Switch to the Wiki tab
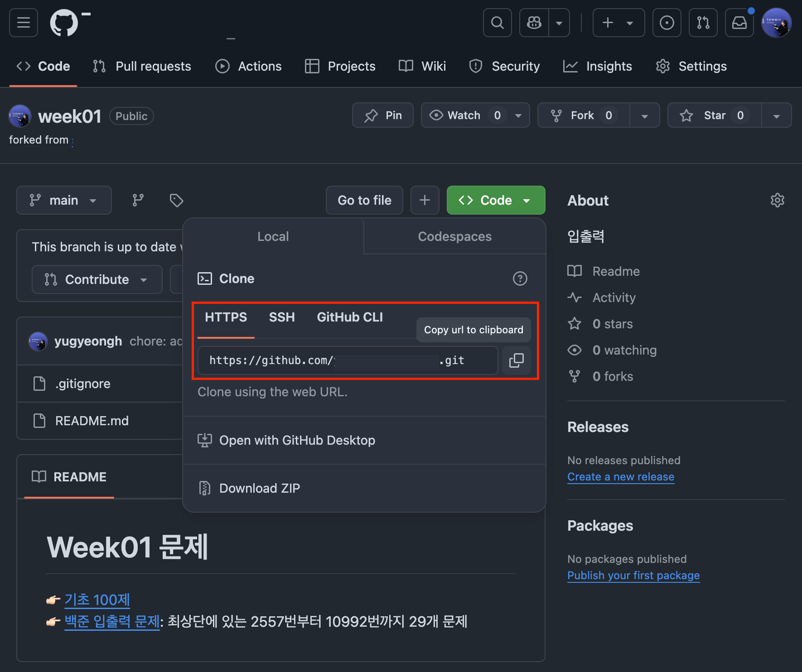Image resolution: width=802 pixels, height=672 pixels. click(x=422, y=66)
